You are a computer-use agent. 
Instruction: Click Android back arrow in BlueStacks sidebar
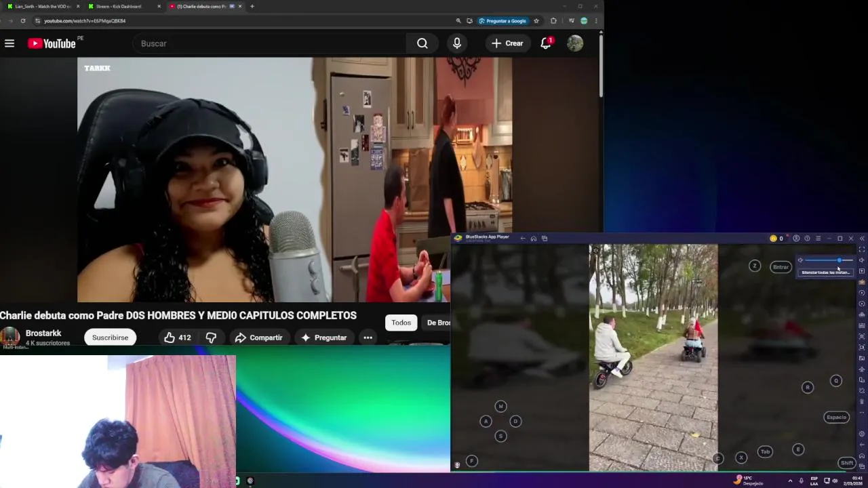click(x=862, y=445)
